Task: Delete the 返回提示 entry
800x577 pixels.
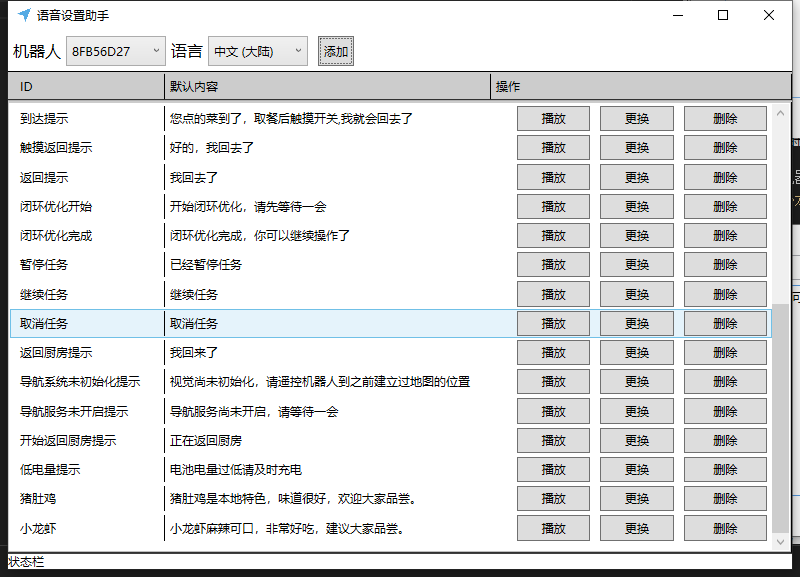Action: point(725,177)
